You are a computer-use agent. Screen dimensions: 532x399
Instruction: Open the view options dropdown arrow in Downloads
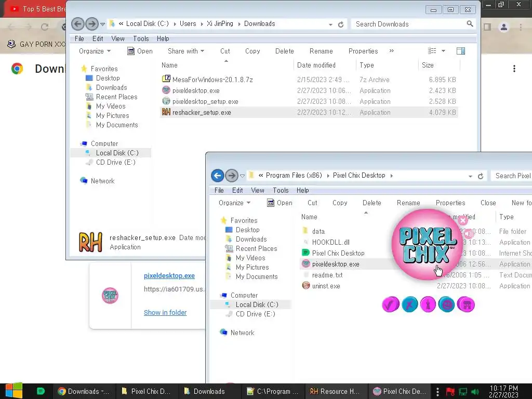coord(443,51)
